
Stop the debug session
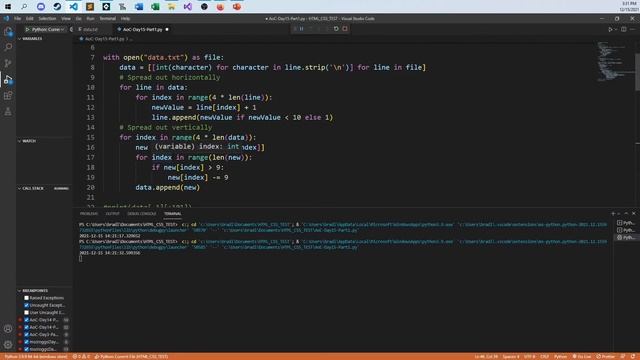tap(345, 29)
